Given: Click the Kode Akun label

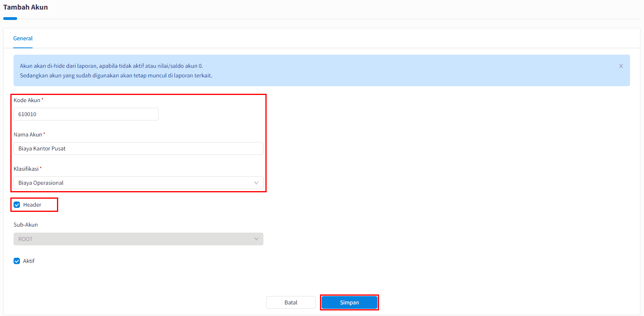Looking at the screenshot, I should pyautogui.click(x=27, y=100).
